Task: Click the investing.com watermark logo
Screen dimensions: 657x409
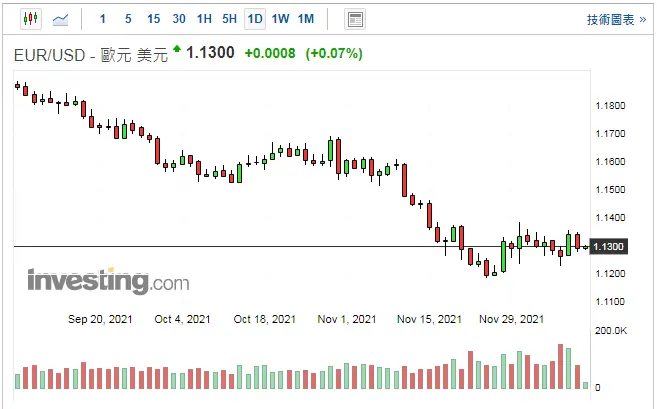Action: 108,281
